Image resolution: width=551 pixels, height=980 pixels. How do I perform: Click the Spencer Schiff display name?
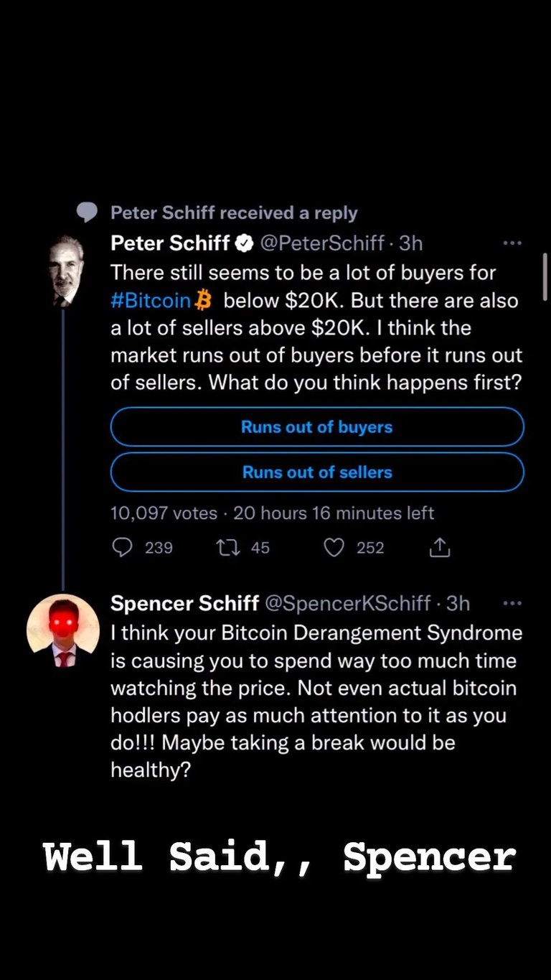[x=184, y=603]
